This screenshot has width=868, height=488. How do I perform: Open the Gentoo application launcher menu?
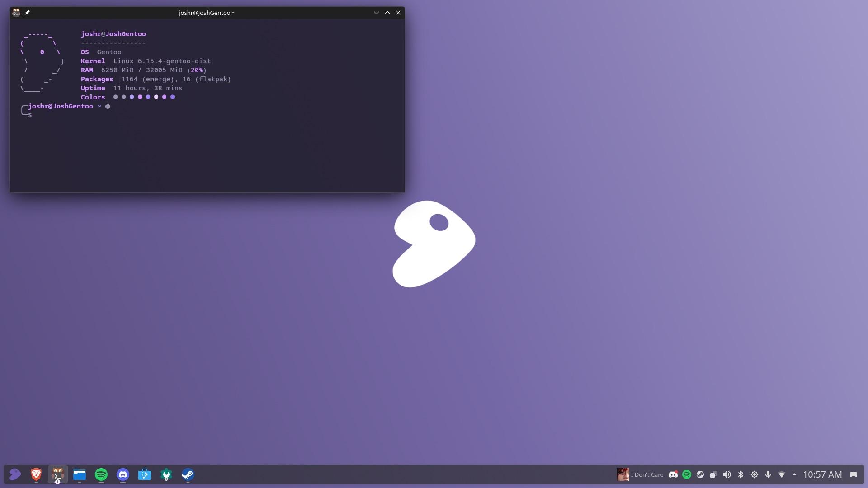tap(15, 474)
